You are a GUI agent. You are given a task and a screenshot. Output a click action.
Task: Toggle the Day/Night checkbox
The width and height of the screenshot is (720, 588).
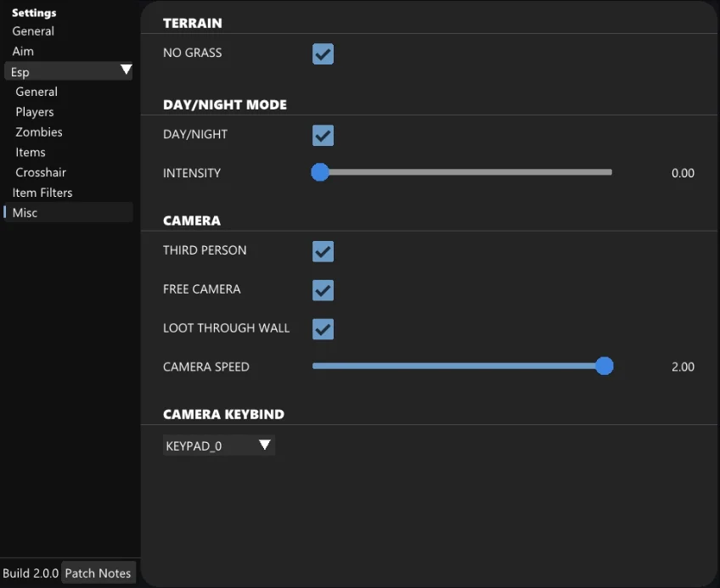pyautogui.click(x=323, y=136)
